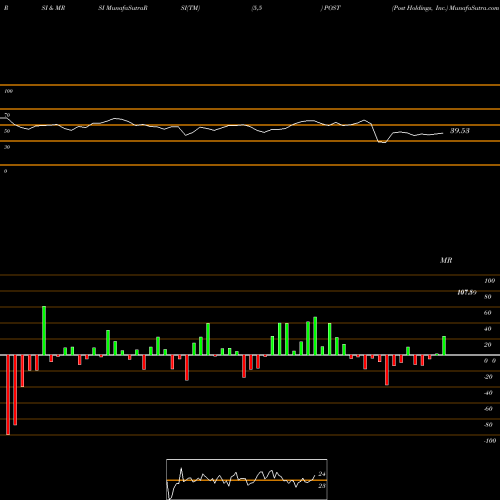Viewport: 500px width, 500px height.
Task: Click the RSI axis label 0
Action: tap(5, 171)
